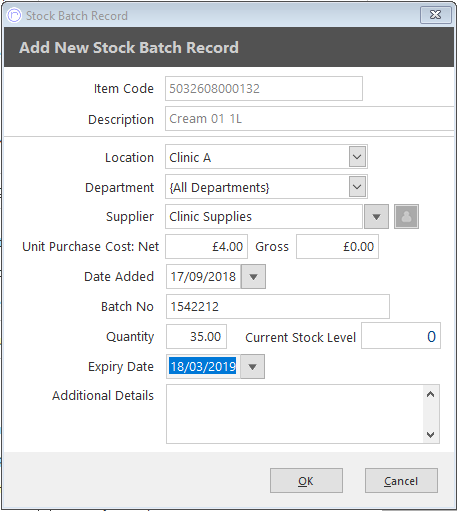Viewport: 457px width, 511px height.
Task: Open the Expiry Date calendar picker
Action: [252, 367]
